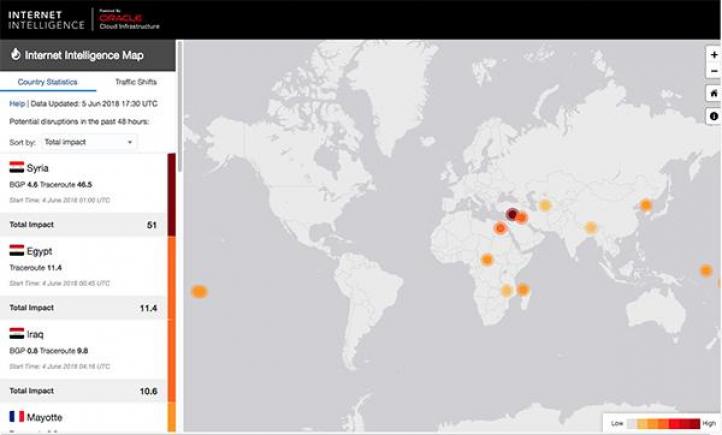This screenshot has width=722, height=435.
Task: Select the Mayotte flag icon
Action: tap(17, 416)
